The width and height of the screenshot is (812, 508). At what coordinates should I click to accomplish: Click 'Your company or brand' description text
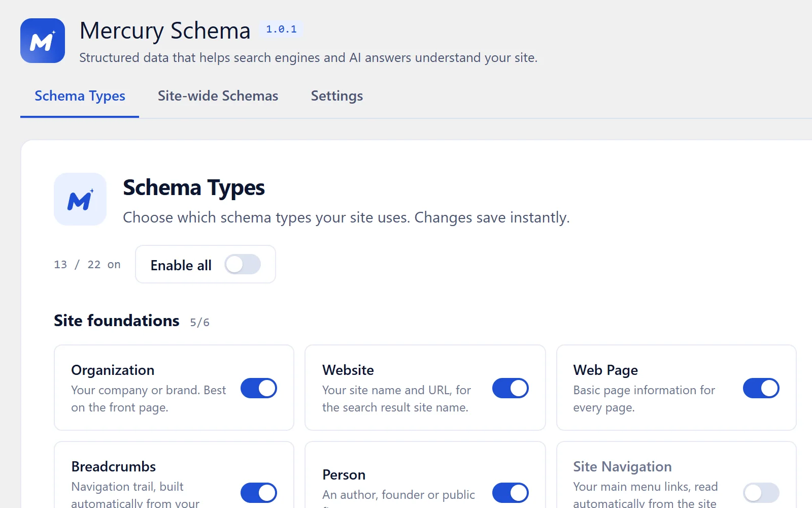(x=149, y=399)
